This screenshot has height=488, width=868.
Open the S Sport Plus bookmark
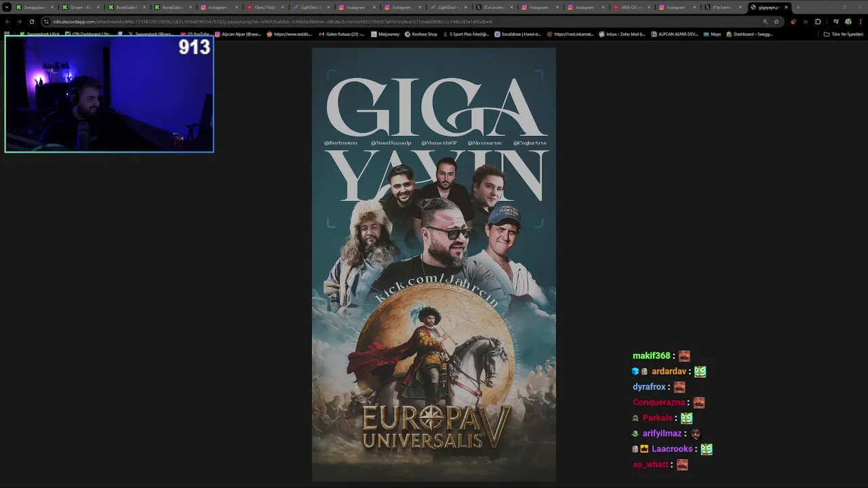[x=466, y=34]
